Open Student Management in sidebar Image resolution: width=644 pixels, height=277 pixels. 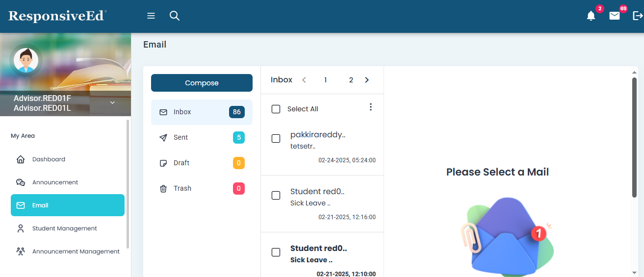(x=64, y=228)
